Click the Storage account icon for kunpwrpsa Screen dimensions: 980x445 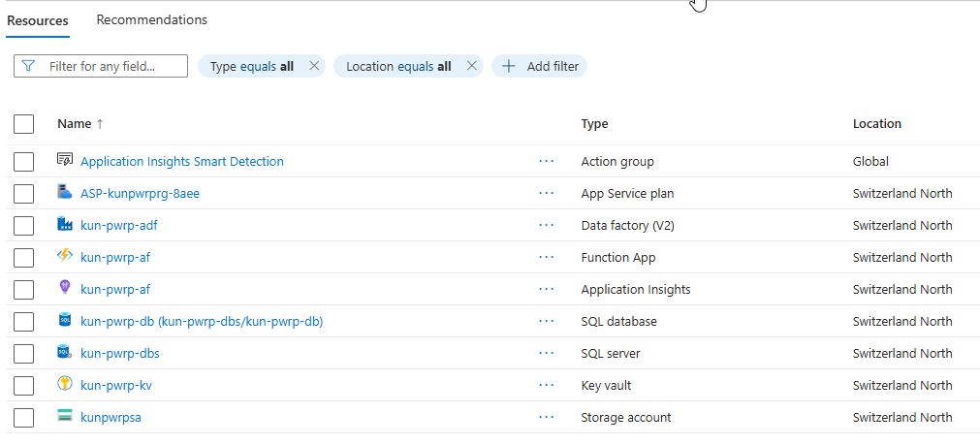pyautogui.click(x=64, y=416)
